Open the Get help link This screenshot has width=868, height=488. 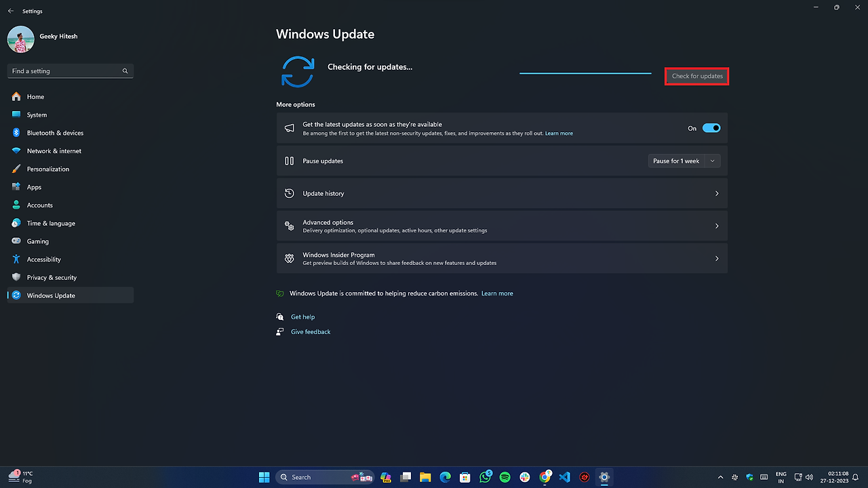click(302, 317)
